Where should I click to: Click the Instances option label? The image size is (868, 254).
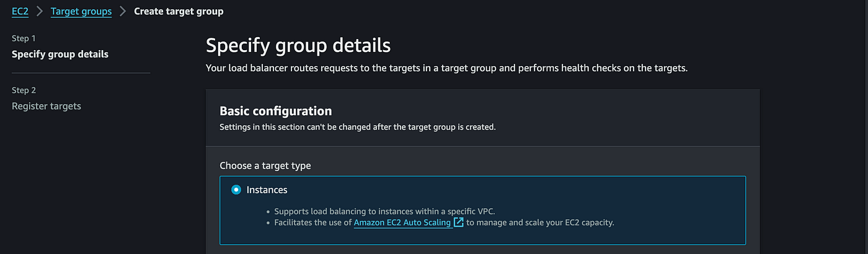267,190
